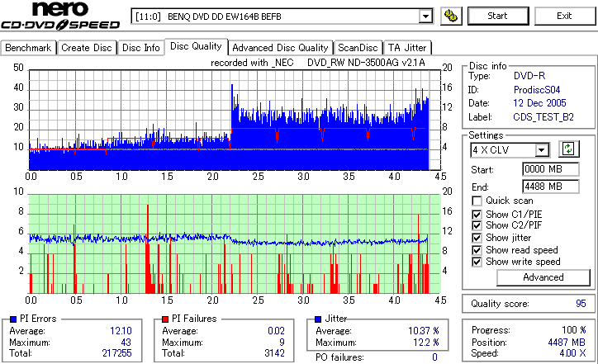Select the Disc Quality tab
This screenshot has width=598, height=364.
click(x=196, y=46)
